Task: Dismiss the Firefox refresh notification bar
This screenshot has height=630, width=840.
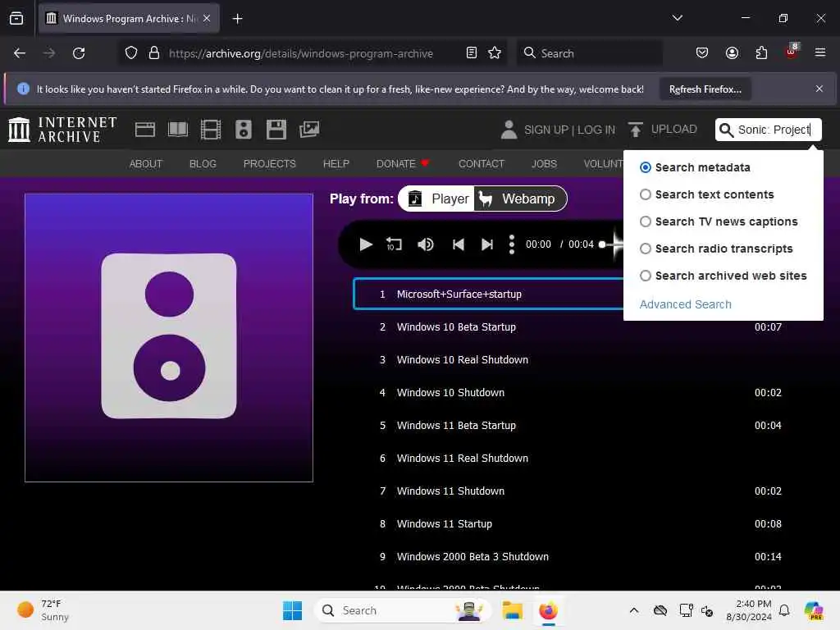Action: point(819,89)
